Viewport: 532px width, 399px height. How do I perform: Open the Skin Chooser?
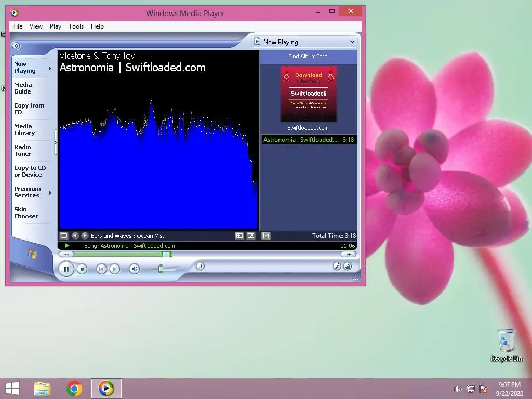coord(26,212)
